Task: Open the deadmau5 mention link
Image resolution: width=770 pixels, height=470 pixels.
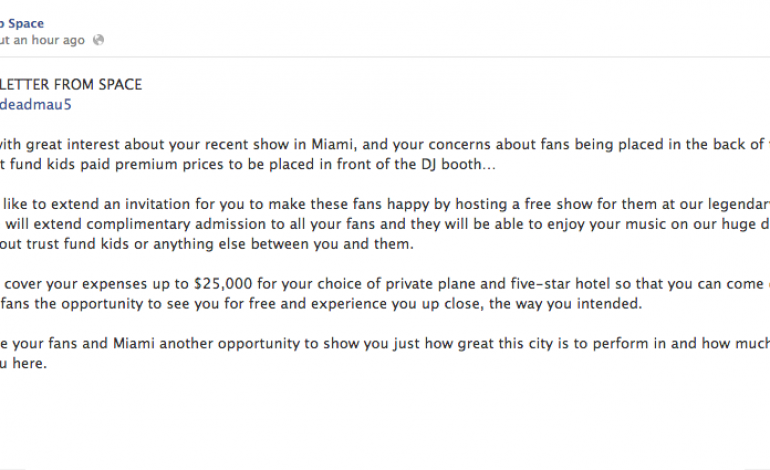Action: (x=39, y=104)
